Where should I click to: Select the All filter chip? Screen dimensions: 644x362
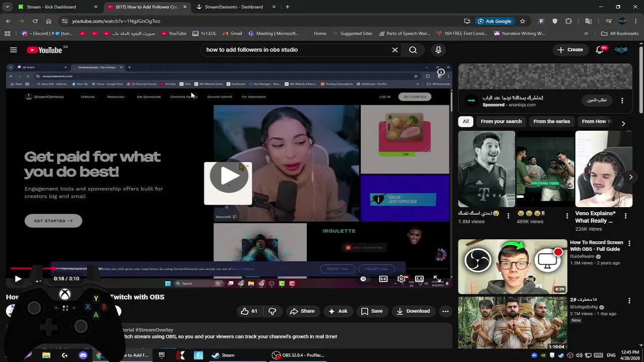pyautogui.click(x=466, y=121)
